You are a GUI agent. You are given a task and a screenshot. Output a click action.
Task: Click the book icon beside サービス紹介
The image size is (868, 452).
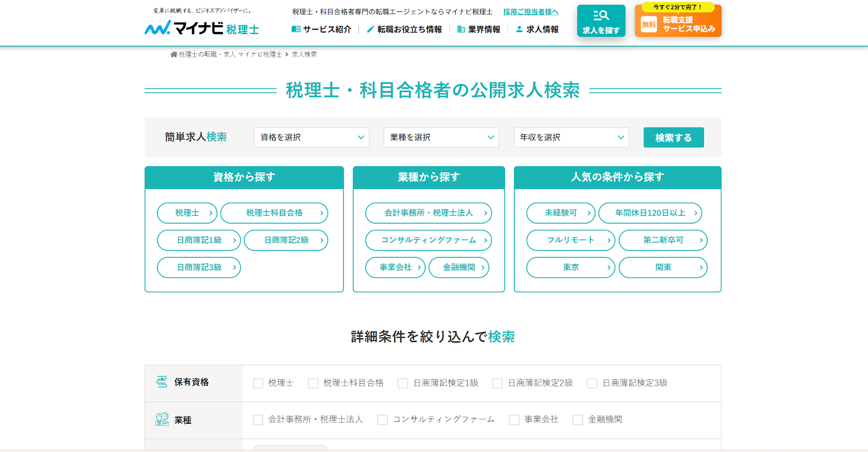pyautogui.click(x=296, y=29)
